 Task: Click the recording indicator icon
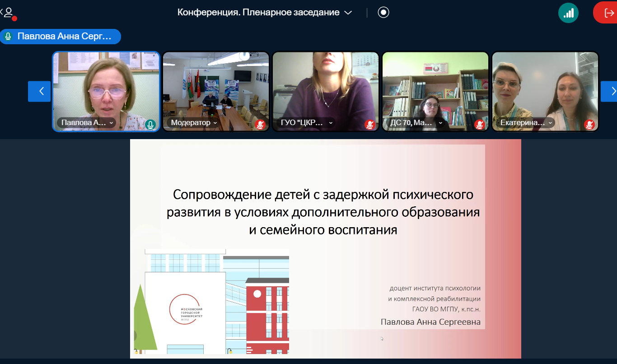tap(383, 13)
